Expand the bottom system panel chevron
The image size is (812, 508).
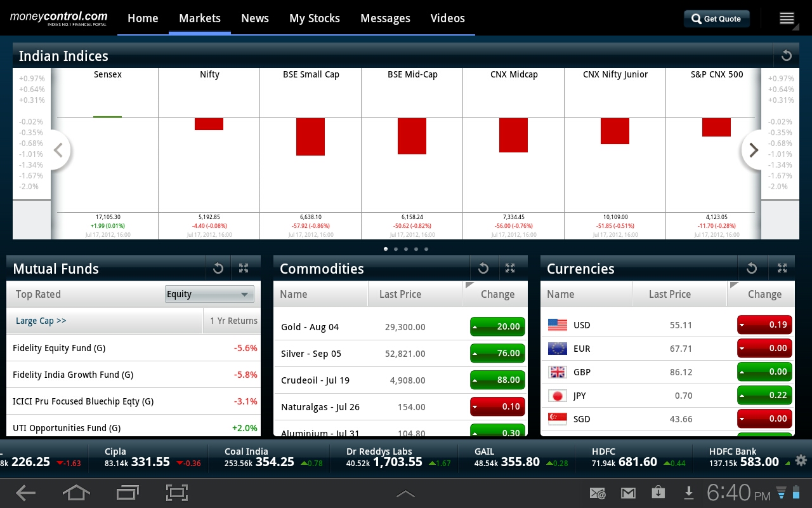pyautogui.click(x=405, y=493)
